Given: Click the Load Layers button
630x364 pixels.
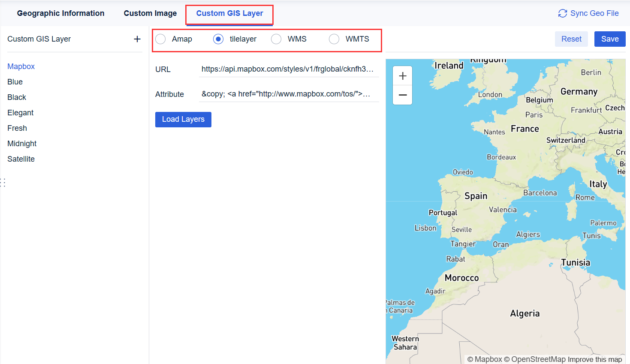Looking at the screenshot, I should coord(183,119).
